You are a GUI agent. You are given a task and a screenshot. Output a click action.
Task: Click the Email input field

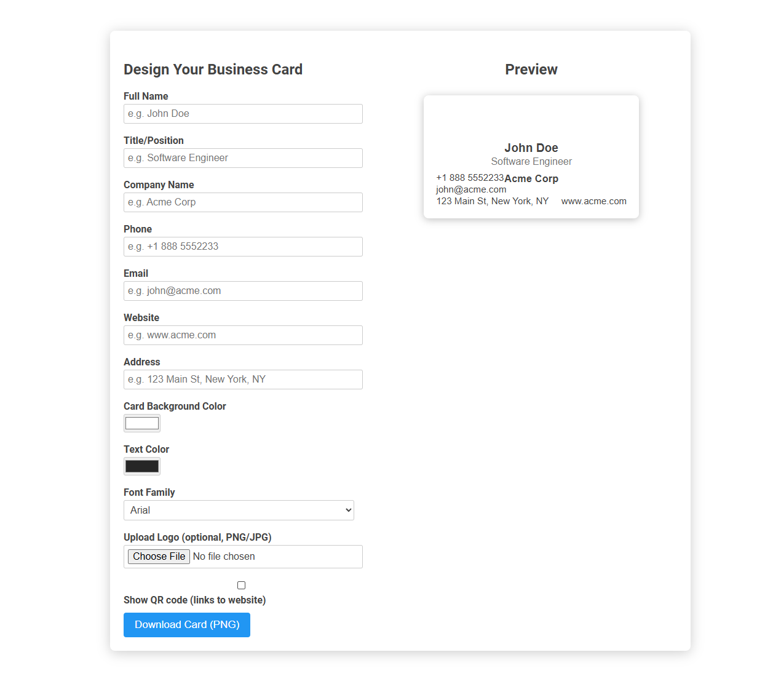click(242, 290)
